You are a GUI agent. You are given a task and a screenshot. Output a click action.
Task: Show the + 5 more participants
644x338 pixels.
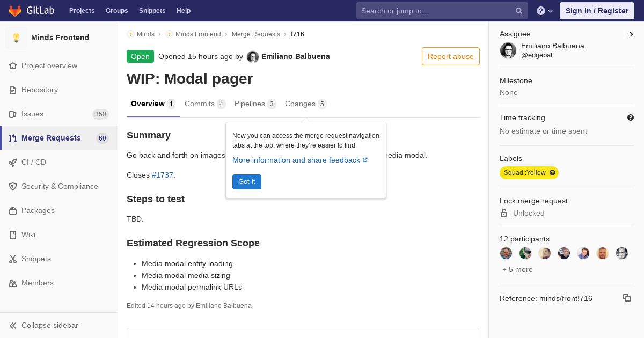coord(517,269)
